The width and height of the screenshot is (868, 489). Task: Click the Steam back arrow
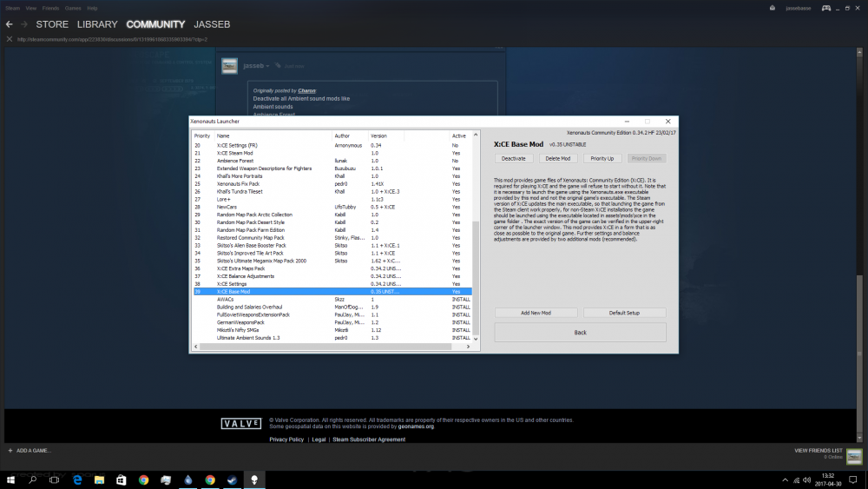click(9, 24)
